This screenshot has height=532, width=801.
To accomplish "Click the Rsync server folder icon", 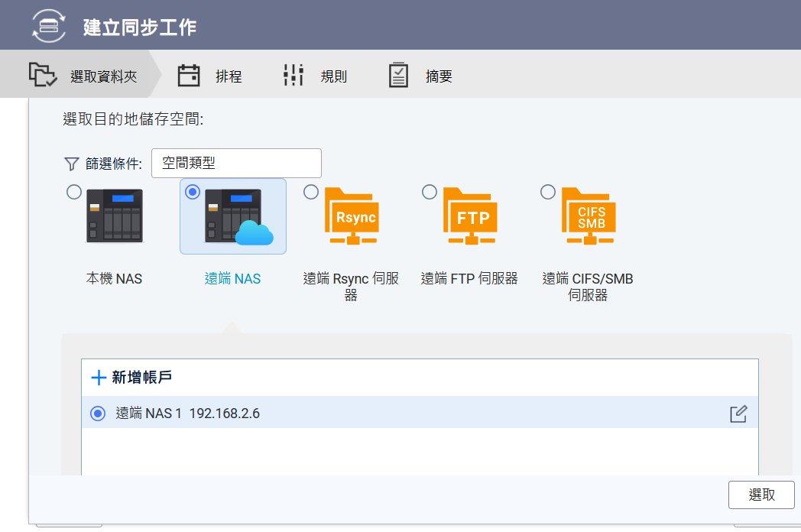I will [352, 216].
